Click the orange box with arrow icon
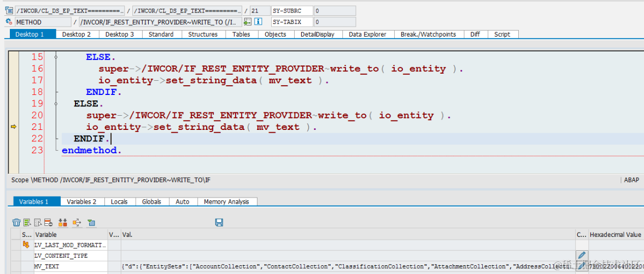 (77, 222)
